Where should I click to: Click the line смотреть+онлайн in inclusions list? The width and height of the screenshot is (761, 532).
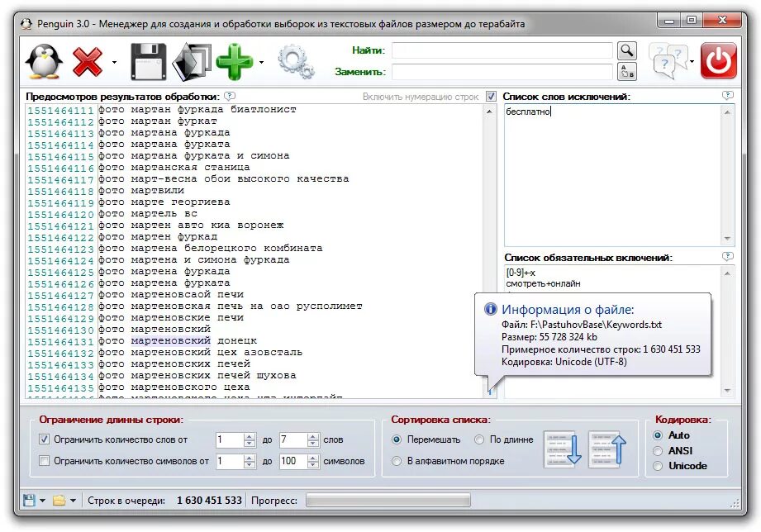(x=543, y=283)
